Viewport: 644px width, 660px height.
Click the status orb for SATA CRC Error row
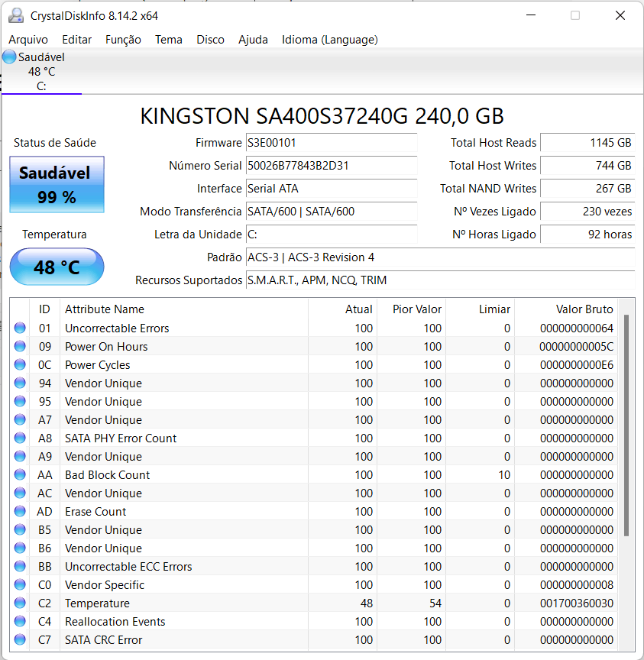[x=20, y=639]
